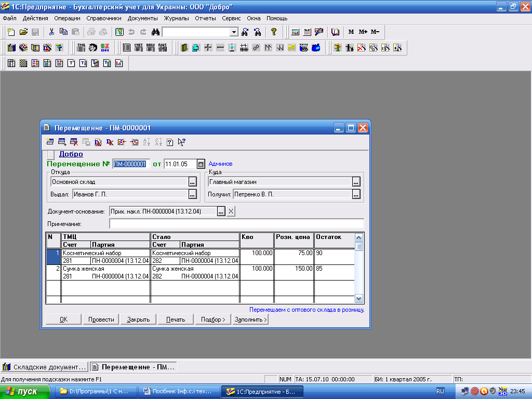Viewport: 532px width, 399px height.
Task: Open the Справочники menu
Action: tap(104, 18)
